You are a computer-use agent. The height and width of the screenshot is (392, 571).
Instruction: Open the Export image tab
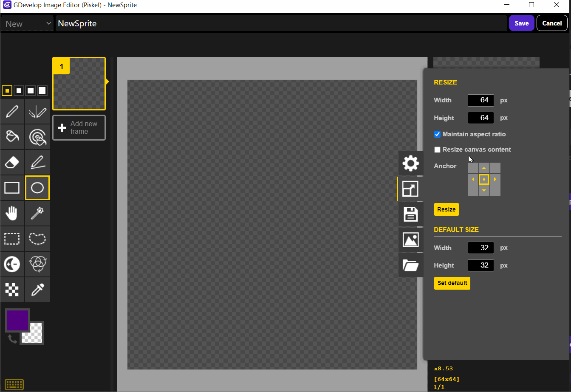pyautogui.click(x=410, y=240)
